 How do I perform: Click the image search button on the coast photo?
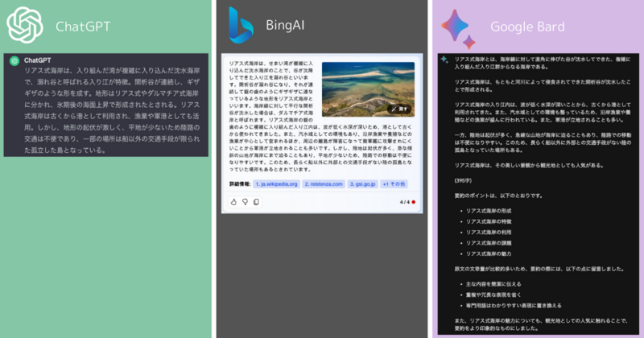point(399,109)
